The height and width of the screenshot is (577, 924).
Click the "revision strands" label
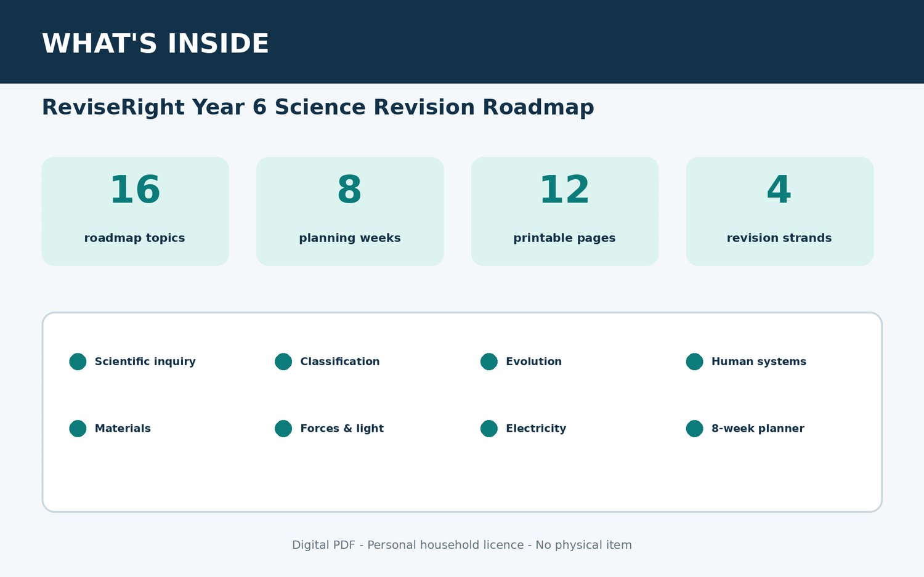click(779, 238)
